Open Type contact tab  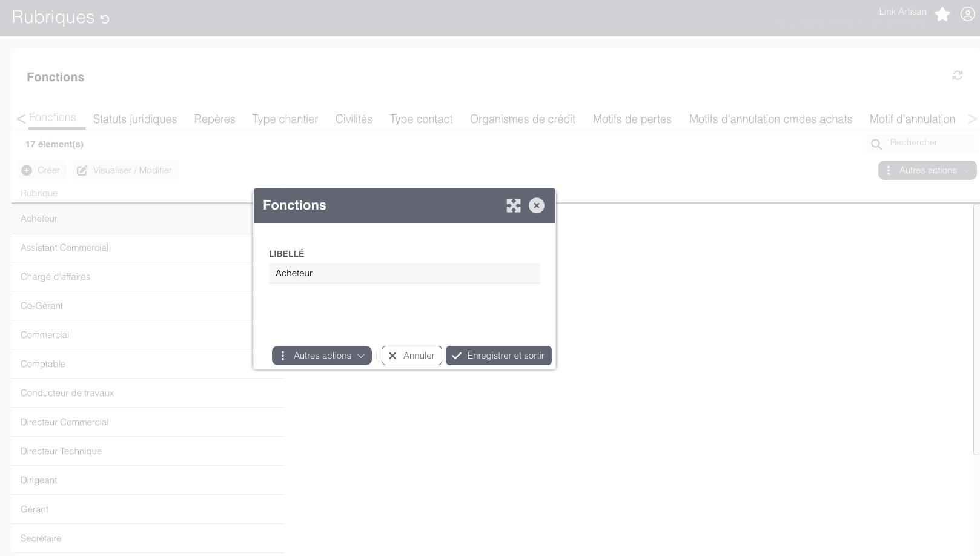tap(421, 119)
